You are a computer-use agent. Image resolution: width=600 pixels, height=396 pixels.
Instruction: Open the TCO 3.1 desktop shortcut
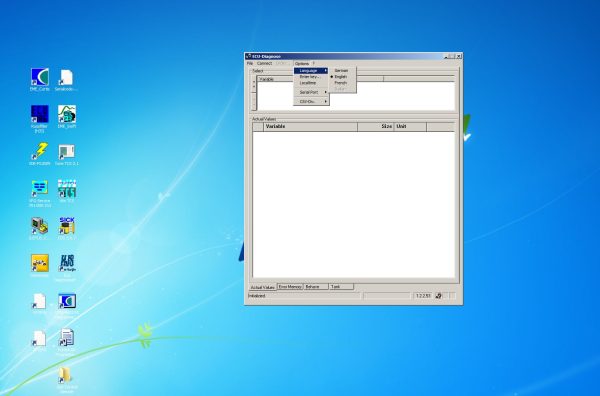tap(67, 155)
